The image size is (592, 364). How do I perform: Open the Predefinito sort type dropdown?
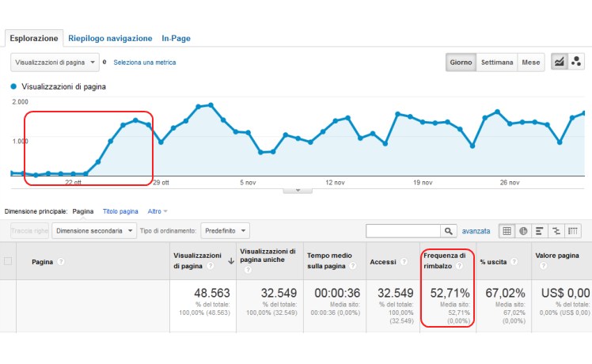click(225, 231)
